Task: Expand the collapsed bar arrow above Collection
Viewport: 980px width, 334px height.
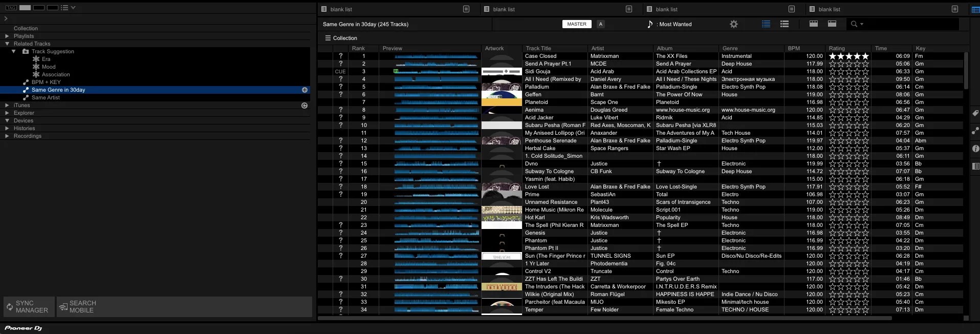Action: coord(6,18)
